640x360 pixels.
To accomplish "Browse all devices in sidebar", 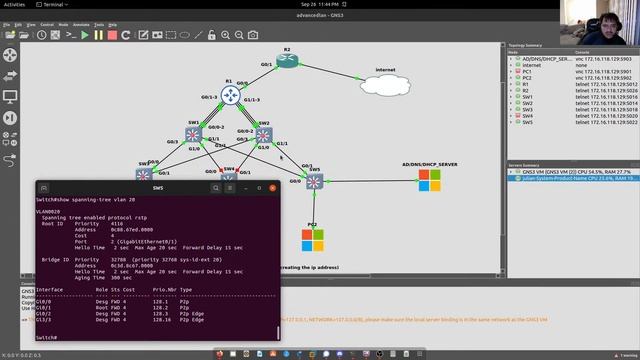I will pos(10,139).
